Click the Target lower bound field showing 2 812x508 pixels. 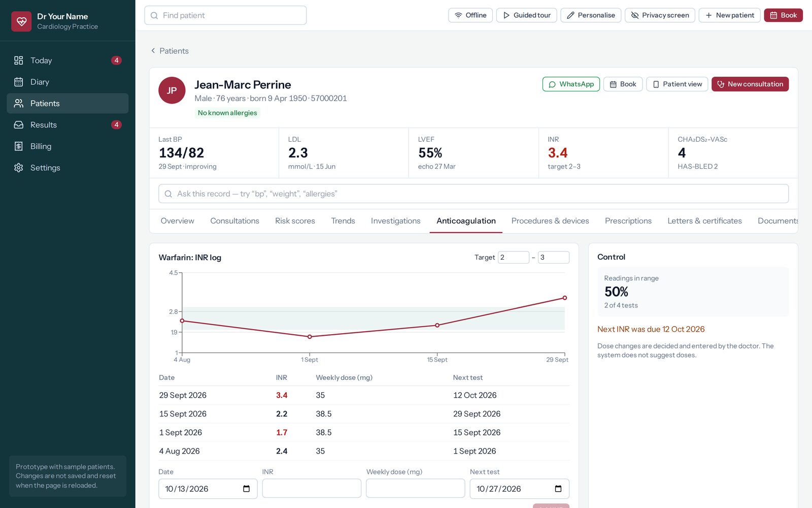tap(514, 258)
